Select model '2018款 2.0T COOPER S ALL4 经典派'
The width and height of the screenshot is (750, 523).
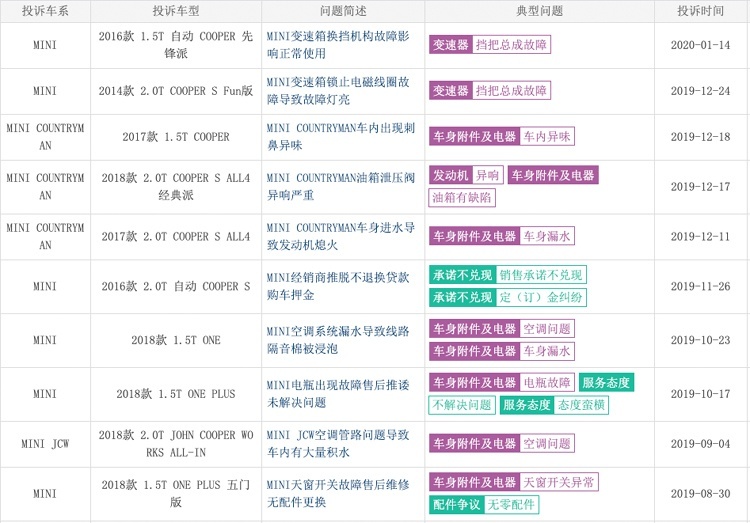click(176, 186)
